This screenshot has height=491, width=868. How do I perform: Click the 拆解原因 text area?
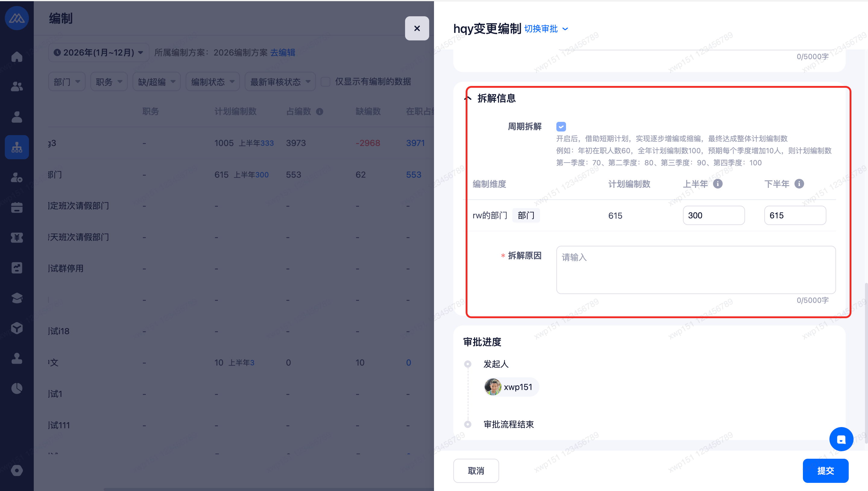click(696, 270)
